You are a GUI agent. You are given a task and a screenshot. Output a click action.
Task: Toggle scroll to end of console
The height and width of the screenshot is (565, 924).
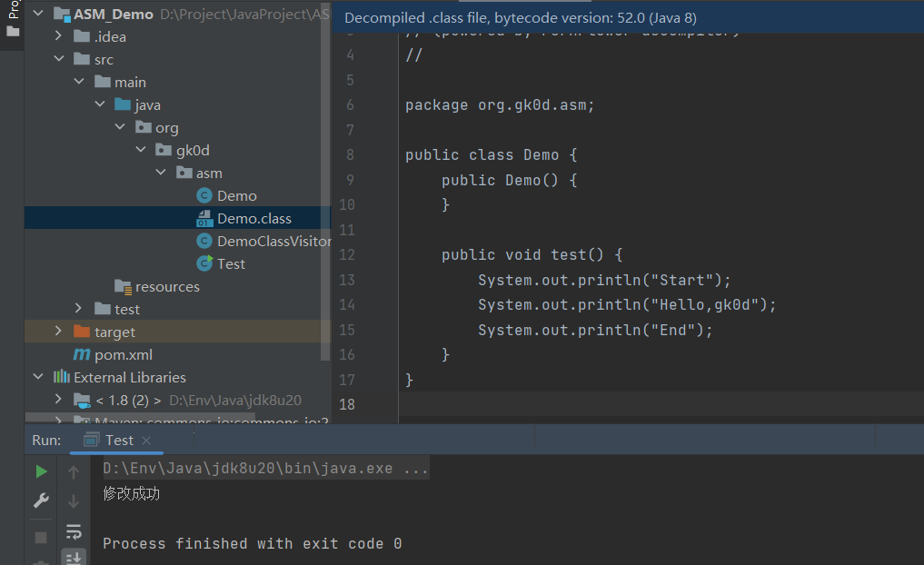tap(74, 558)
